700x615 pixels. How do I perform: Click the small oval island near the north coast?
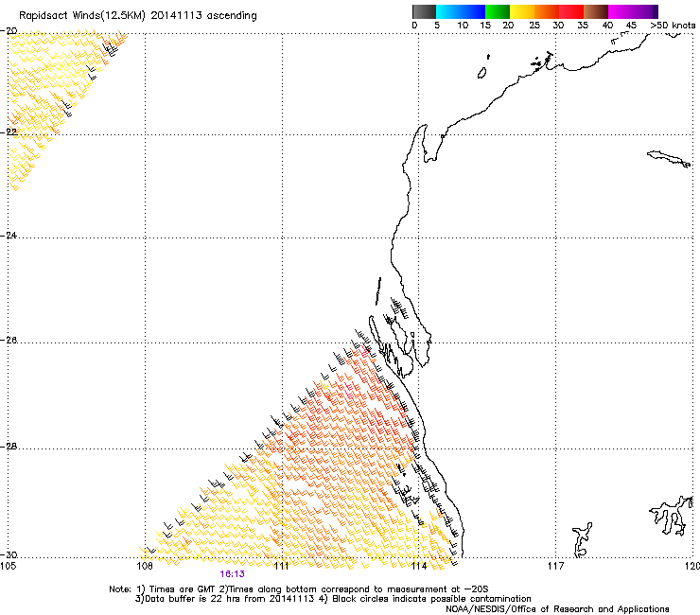pos(482,73)
